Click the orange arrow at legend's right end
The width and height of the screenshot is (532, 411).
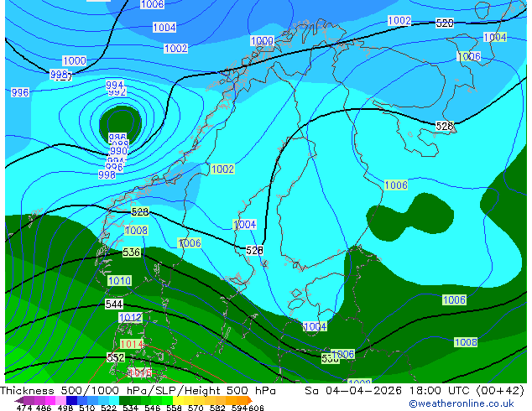[x=250, y=400]
